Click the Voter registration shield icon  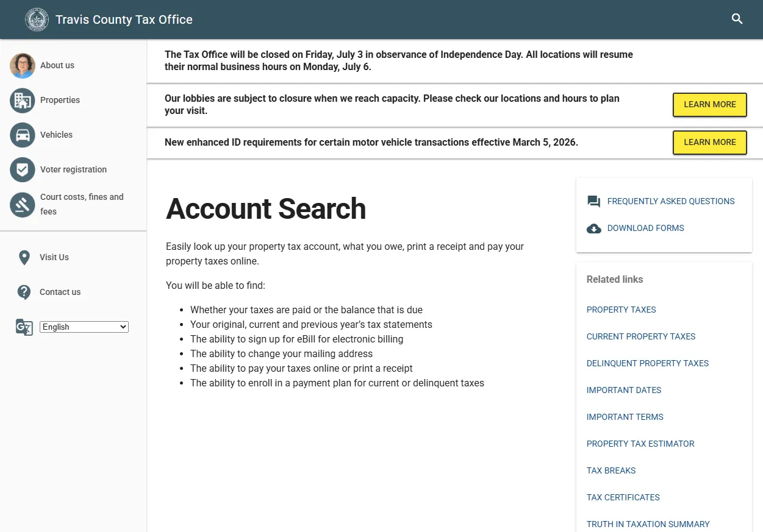coord(23,170)
